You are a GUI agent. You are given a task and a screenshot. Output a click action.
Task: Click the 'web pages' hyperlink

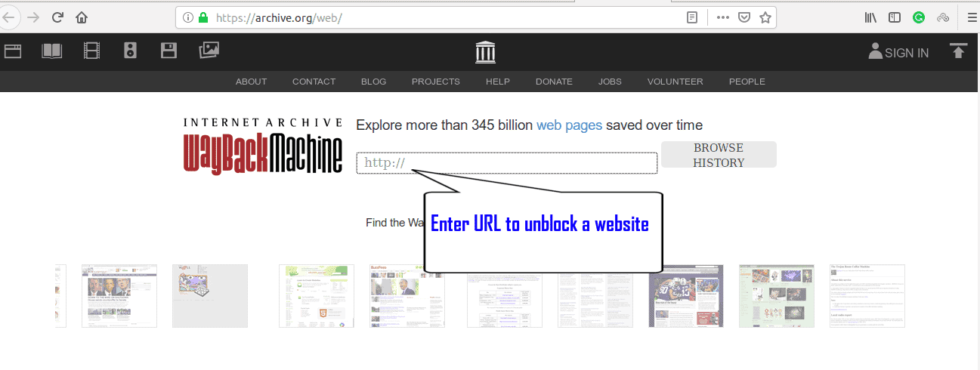coord(569,125)
